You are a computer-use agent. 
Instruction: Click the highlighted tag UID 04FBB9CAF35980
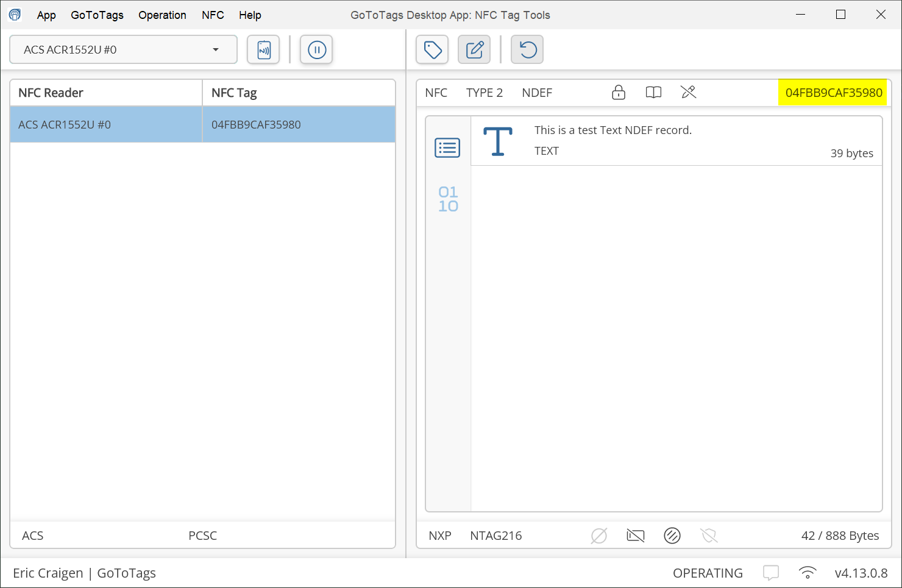pyautogui.click(x=833, y=93)
